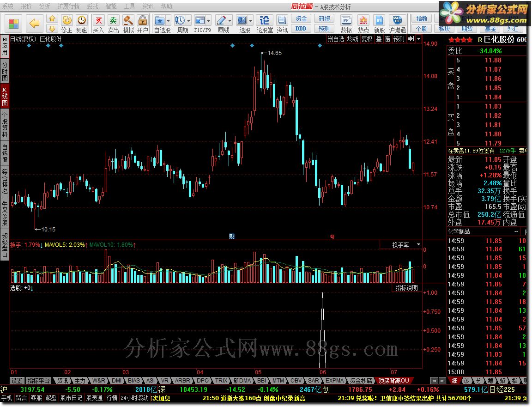Switch to the MACD-like W&R indicator tab

[x=98, y=381]
